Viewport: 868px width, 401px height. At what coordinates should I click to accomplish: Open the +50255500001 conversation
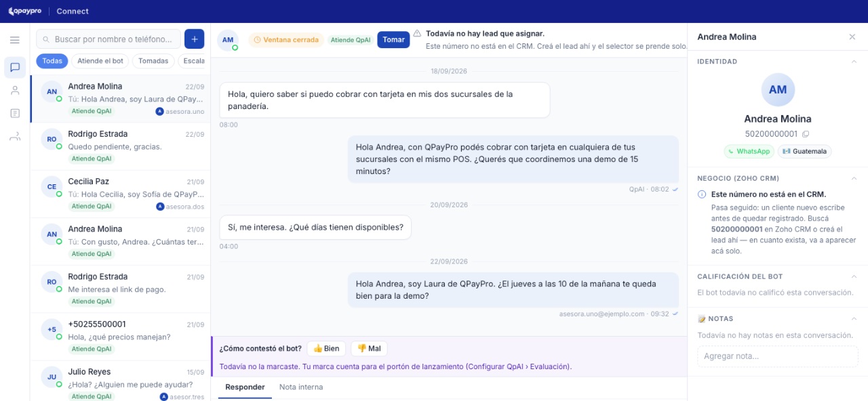click(121, 337)
